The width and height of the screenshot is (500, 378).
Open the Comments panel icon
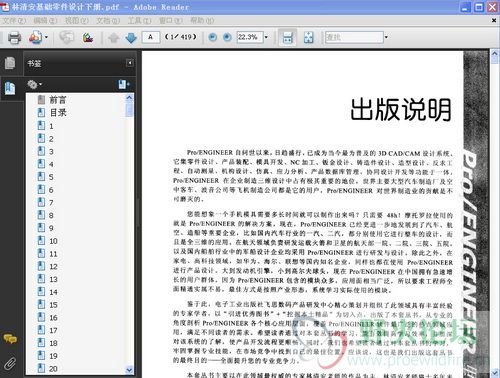(10, 339)
